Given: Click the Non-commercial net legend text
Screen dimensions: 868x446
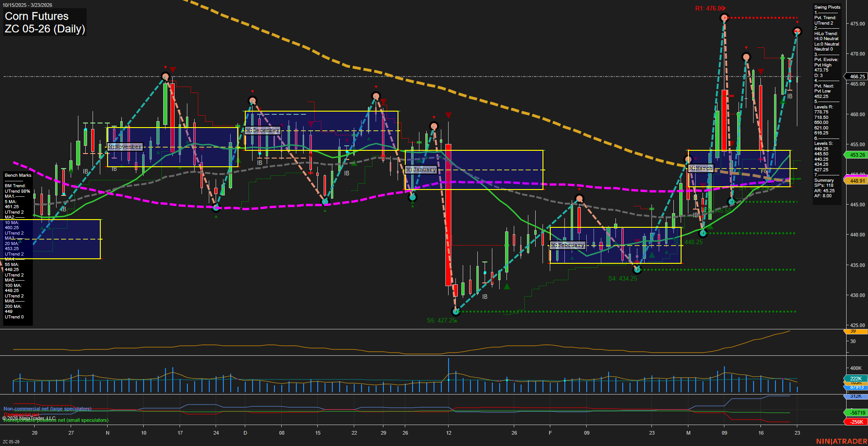Looking at the screenshot, I should pos(47,409).
